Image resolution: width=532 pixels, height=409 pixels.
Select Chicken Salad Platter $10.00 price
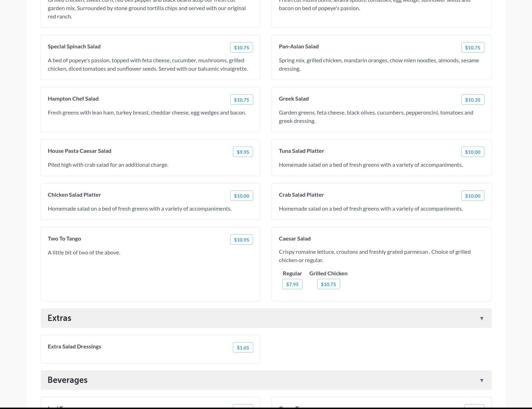click(x=241, y=196)
